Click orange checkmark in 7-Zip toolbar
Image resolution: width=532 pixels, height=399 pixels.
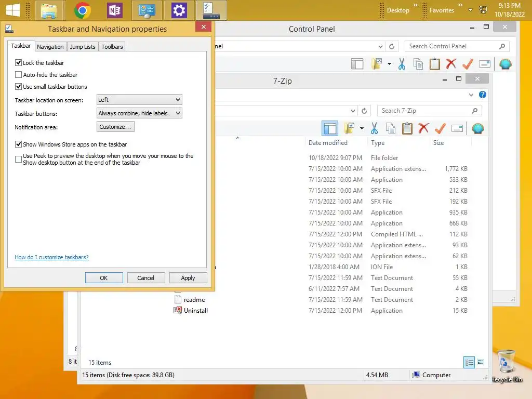click(x=440, y=128)
